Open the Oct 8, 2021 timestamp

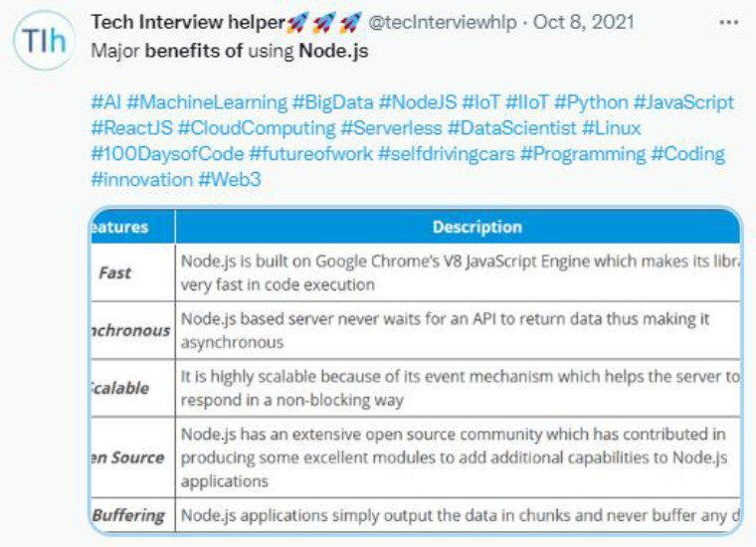[583, 22]
